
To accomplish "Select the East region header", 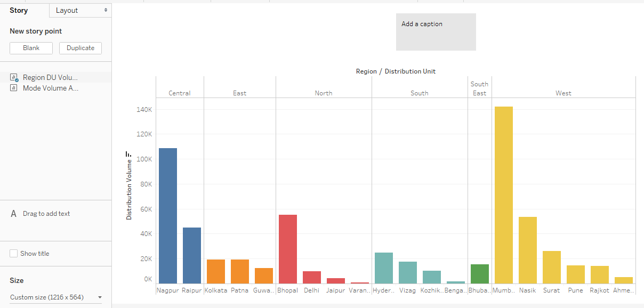I will pos(240,93).
